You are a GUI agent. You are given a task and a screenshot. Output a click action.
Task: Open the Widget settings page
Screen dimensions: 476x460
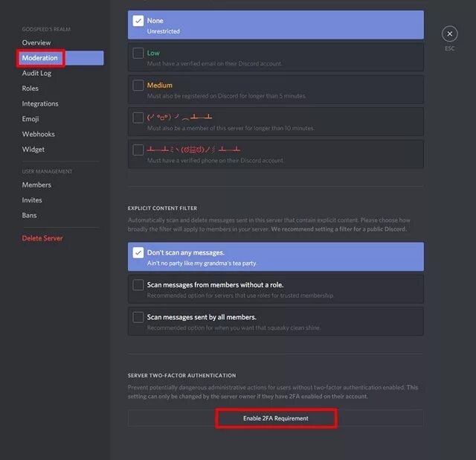click(x=33, y=149)
